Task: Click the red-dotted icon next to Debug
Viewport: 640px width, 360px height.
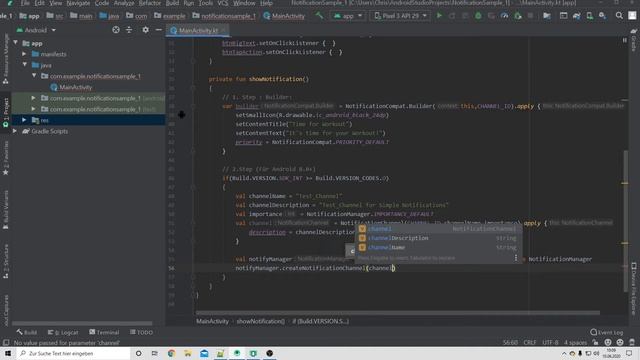Action: click(491, 16)
